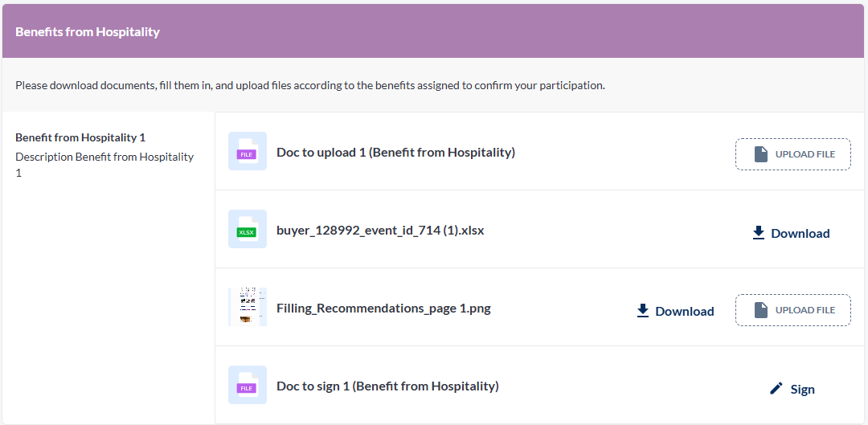The image size is (868, 425).
Task: Click the Download text for buyer_128992_event_id_714 xlsx
Action: [800, 234]
